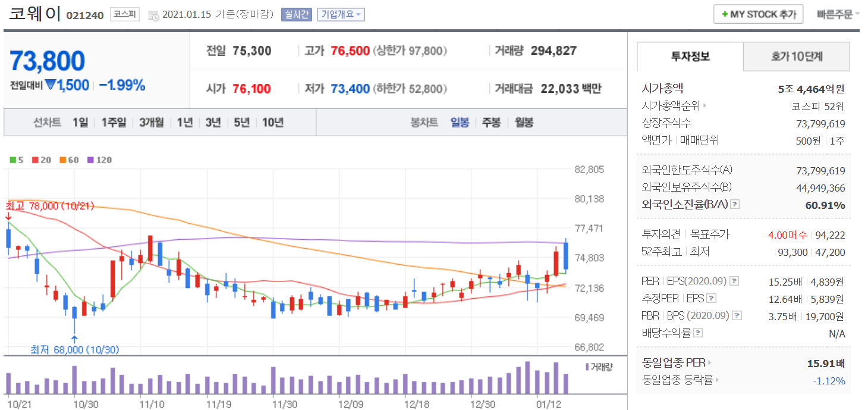868x410 pixels.
Task: Click the calendar icon before the 2021.01.15 date
Action: (153, 15)
